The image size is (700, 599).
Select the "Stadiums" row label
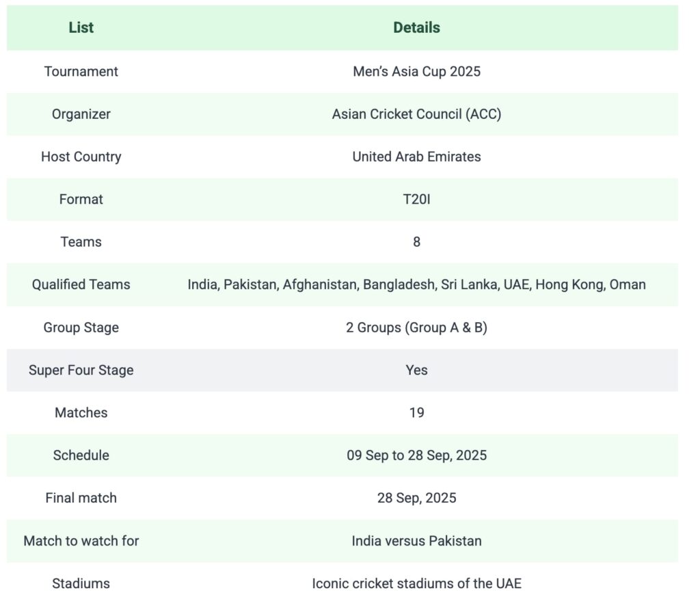pyautogui.click(x=81, y=583)
